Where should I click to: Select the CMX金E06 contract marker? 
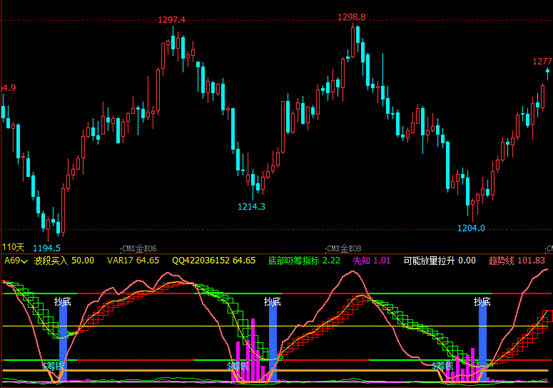pyautogui.click(x=138, y=249)
